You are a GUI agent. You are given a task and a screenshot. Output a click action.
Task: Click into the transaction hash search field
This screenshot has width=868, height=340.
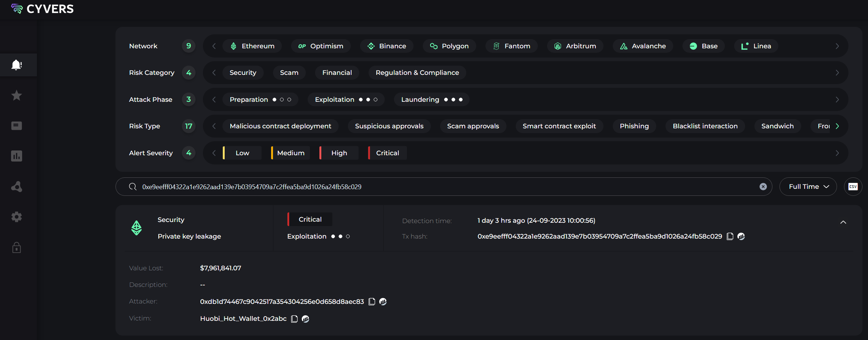pos(443,187)
